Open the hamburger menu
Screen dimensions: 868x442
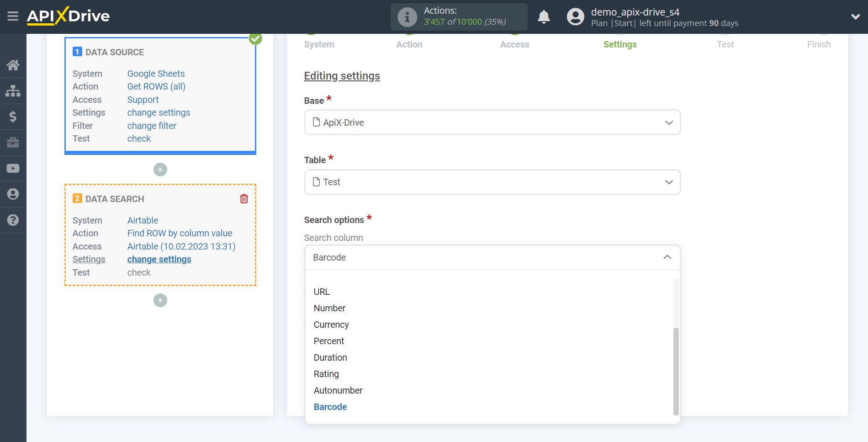pyautogui.click(x=13, y=16)
